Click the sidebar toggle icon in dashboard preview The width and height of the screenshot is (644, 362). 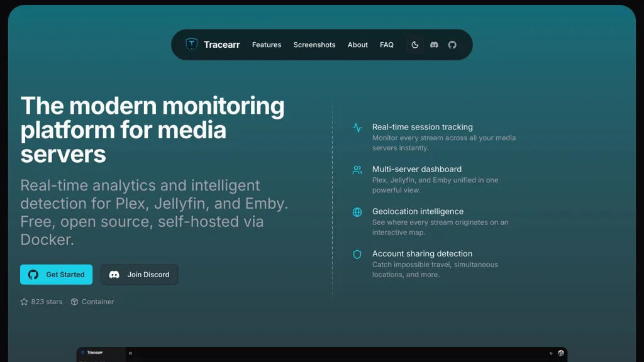coord(131,353)
